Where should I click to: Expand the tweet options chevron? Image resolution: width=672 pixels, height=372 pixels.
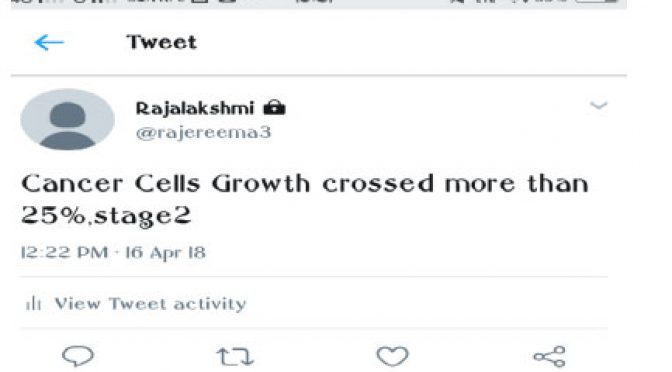pyautogui.click(x=598, y=105)
